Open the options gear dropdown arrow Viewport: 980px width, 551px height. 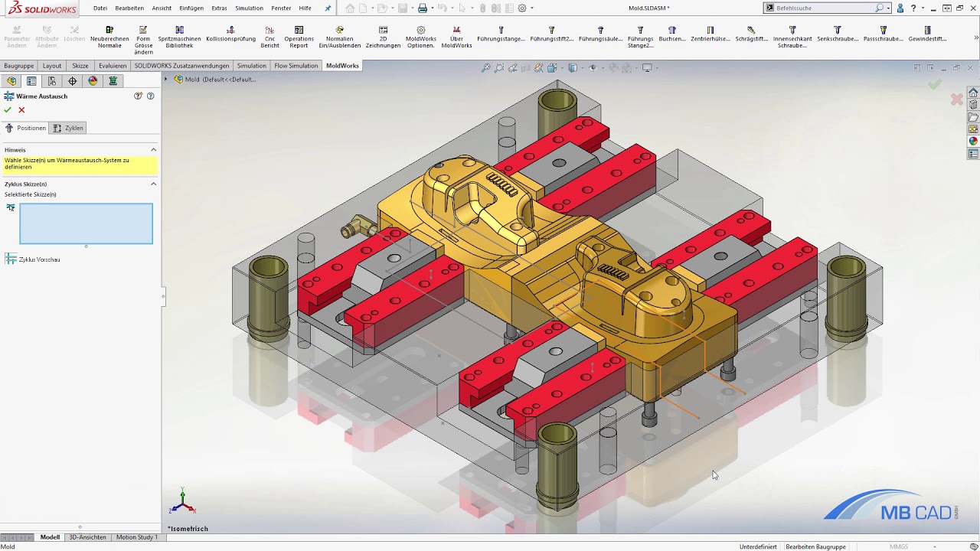[532, 8]
